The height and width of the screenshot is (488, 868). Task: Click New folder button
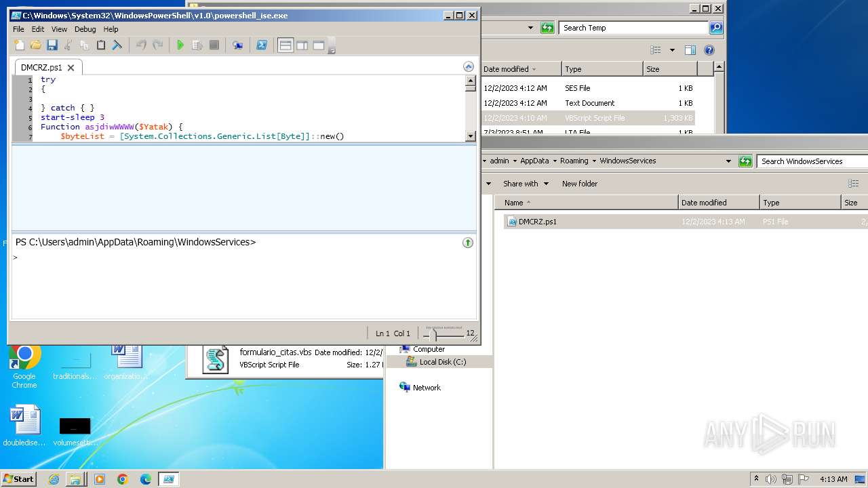pyautogui.click(x=580, y=184)
